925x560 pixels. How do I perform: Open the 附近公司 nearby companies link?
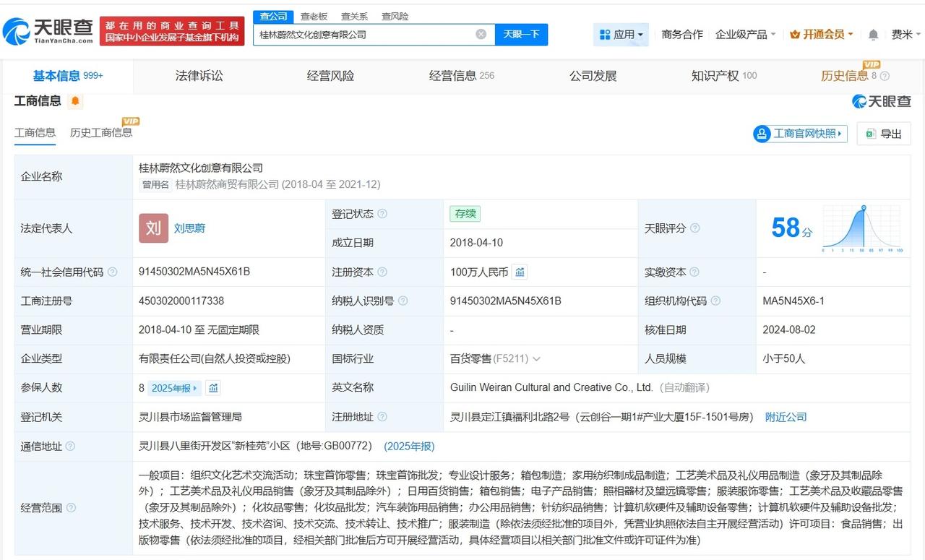point(786,417)
